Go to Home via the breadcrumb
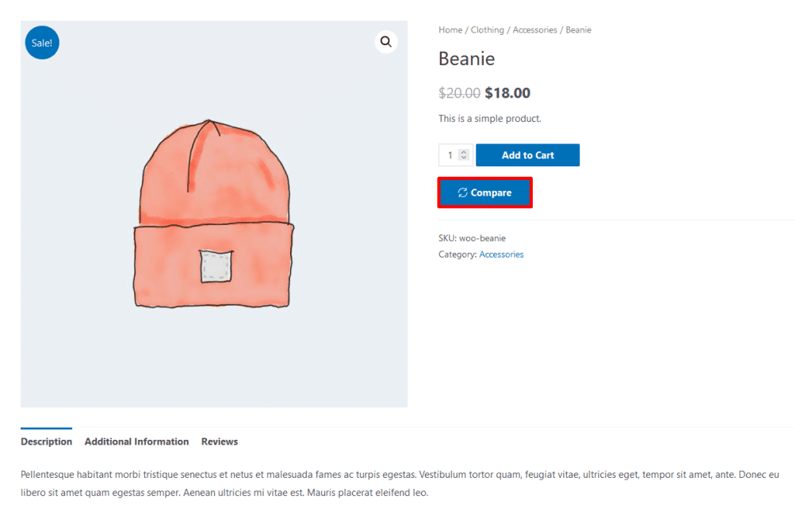Image resolution: width=812 pixels, height=523 pixels. [x=450, y=30]
